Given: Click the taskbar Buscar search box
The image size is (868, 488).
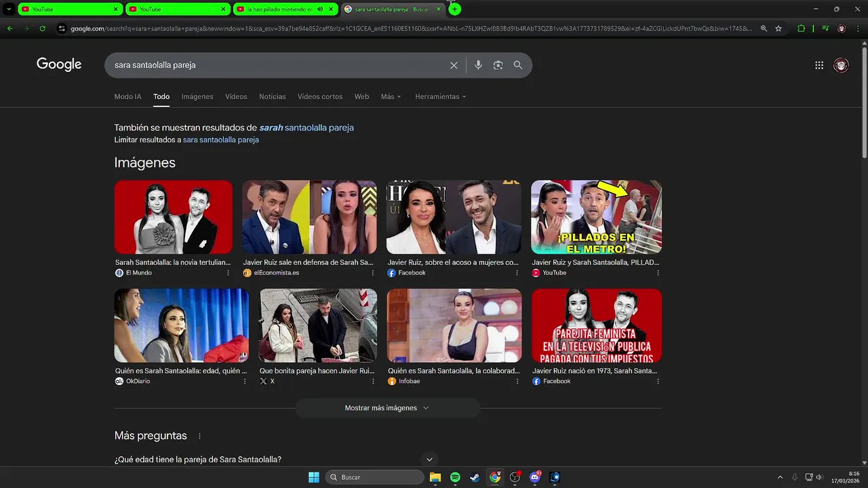Looking at the screenshot, I should pos(375,477).
